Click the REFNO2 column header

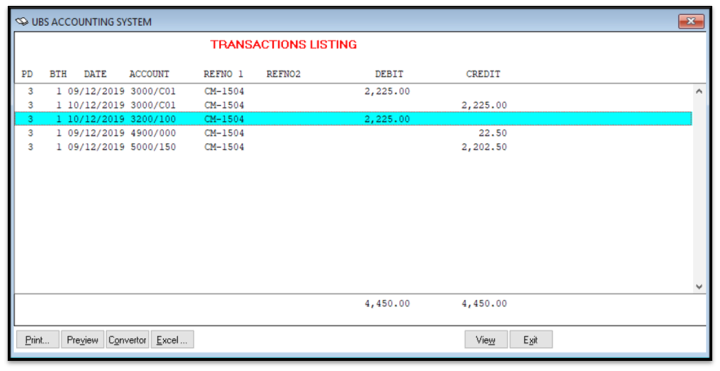click(283, 74)
